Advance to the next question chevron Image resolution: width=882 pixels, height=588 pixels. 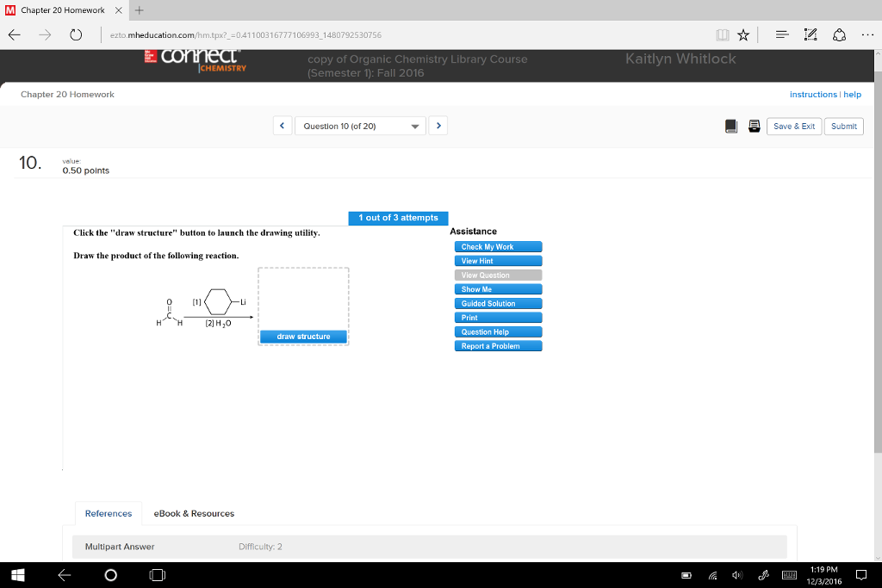pyautogui.click(x=438, y=125)
